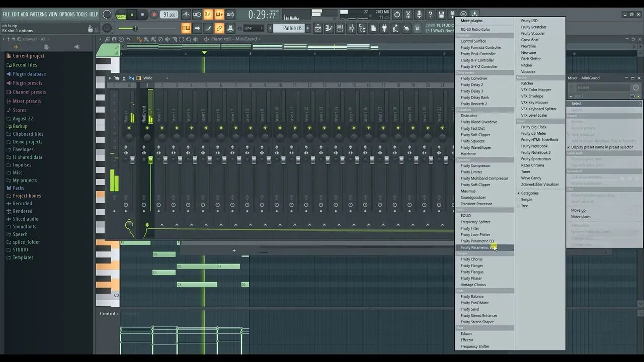Select the Tree view option
This screenshot has width=644, height=362.
[x=524, y=206]
